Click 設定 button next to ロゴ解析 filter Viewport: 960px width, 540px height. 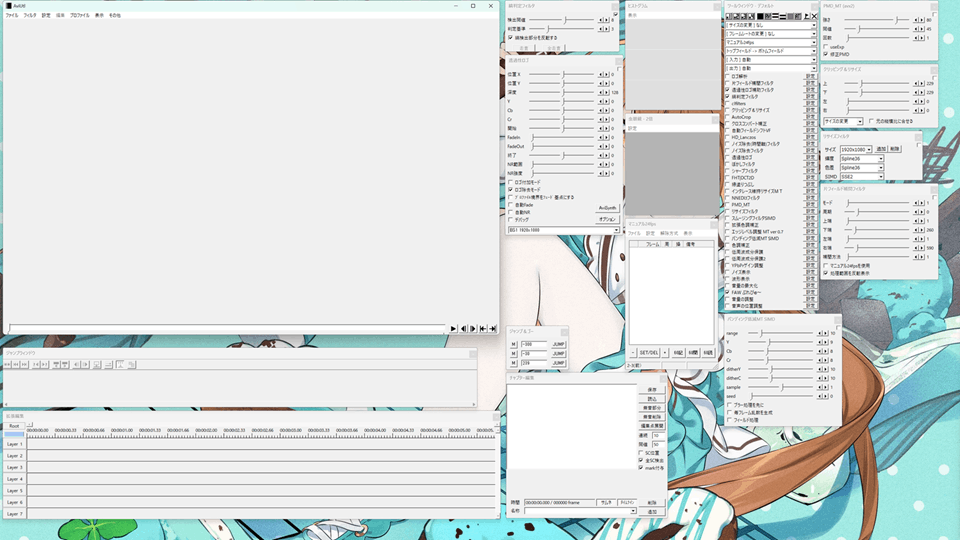point(811,77)
